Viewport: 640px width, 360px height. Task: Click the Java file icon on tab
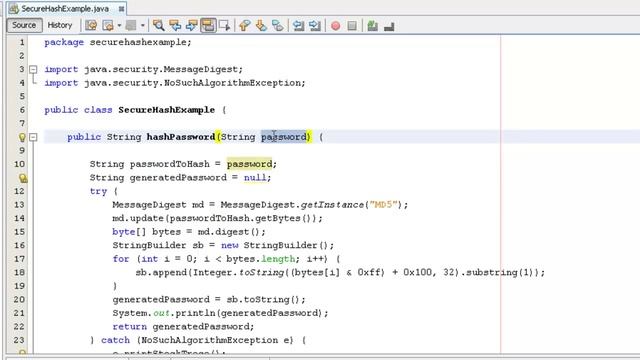(x=14, y=9)
